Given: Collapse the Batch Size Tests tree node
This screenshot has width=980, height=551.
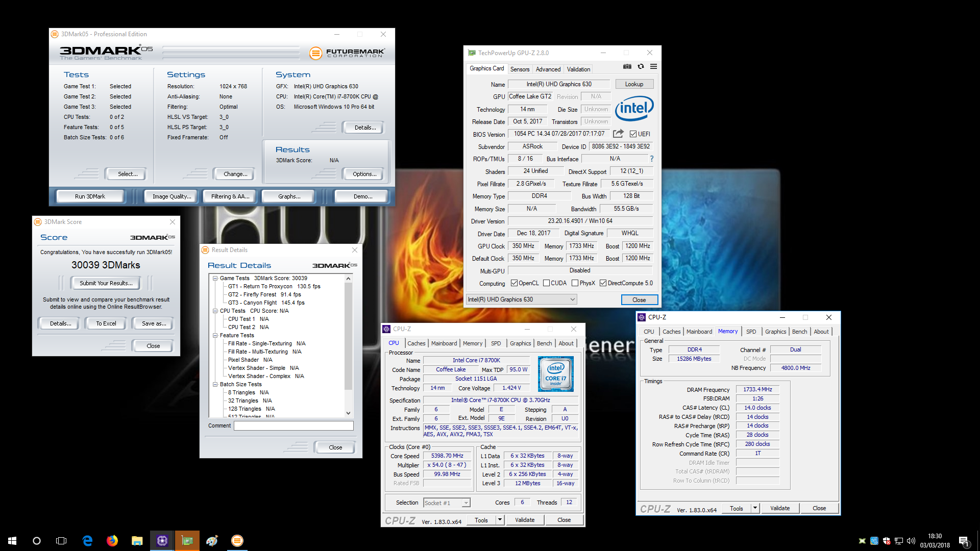Looking at the screenshot, I should [215, 385].
